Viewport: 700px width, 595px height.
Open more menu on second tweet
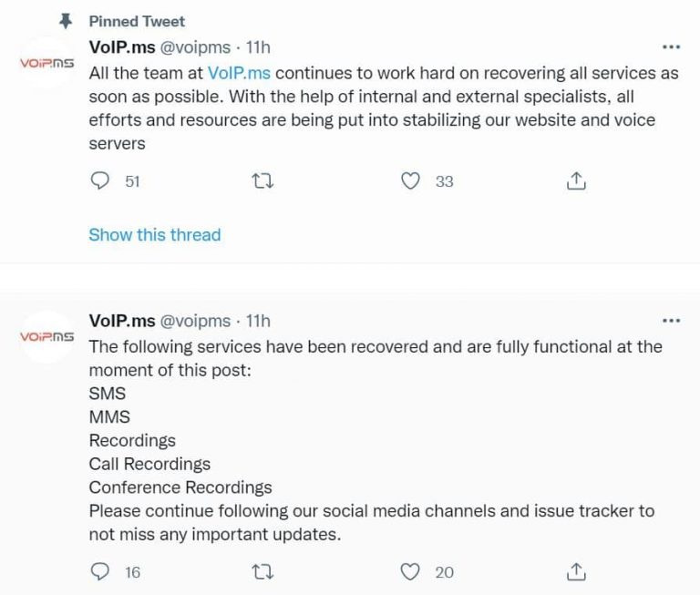click(670, 321)
